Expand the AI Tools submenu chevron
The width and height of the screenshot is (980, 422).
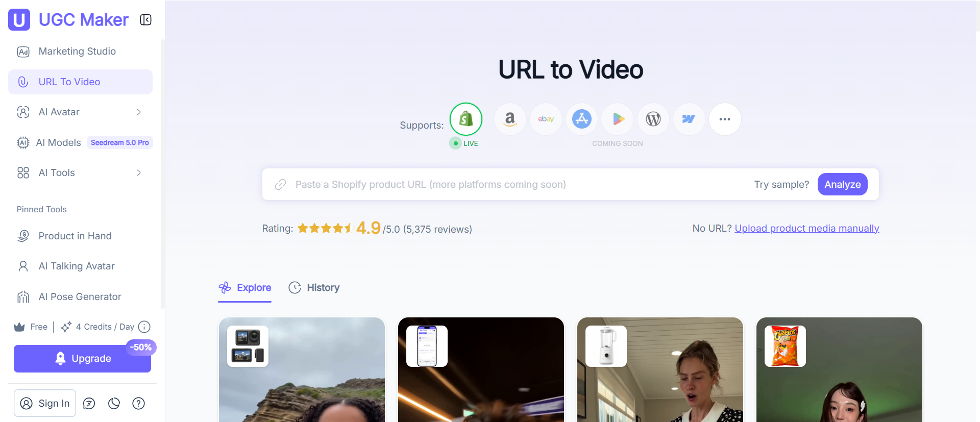tap(139, 173)
